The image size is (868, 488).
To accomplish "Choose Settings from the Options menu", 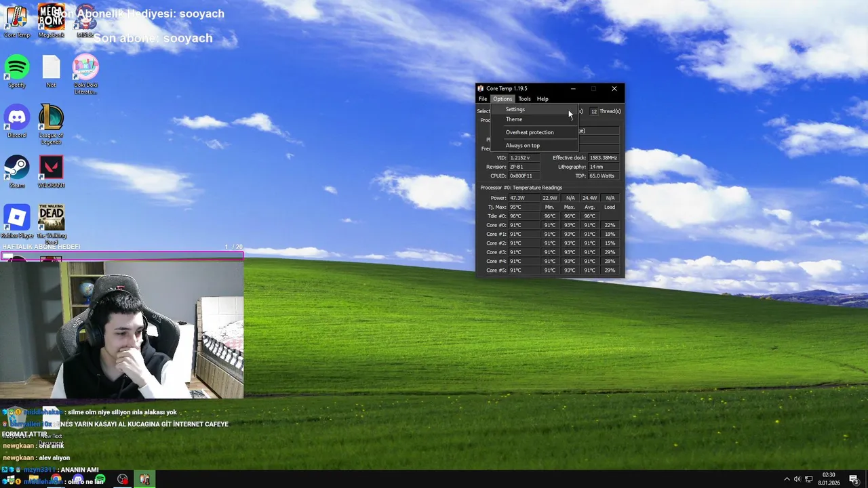I will click(x=534, y=109).
